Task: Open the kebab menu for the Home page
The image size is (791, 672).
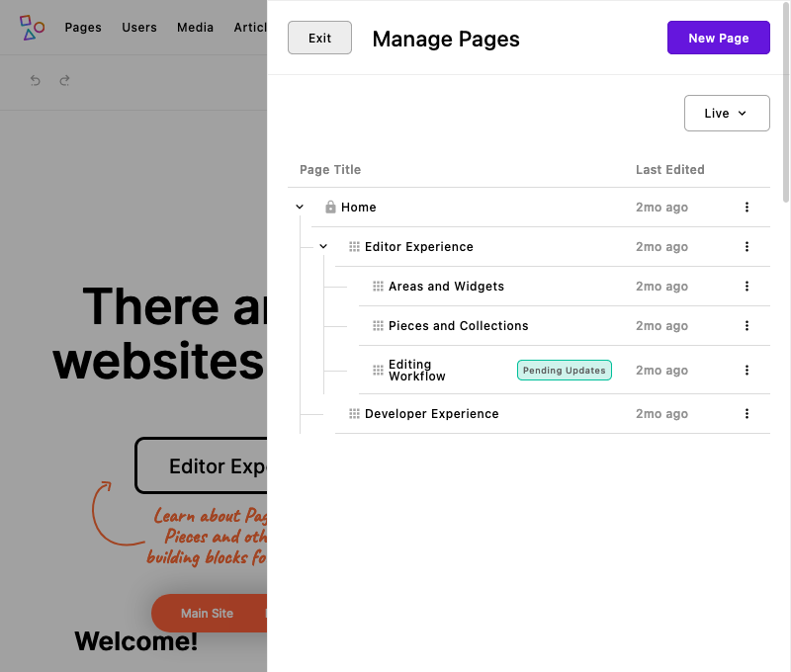Action: pos(747,207)
